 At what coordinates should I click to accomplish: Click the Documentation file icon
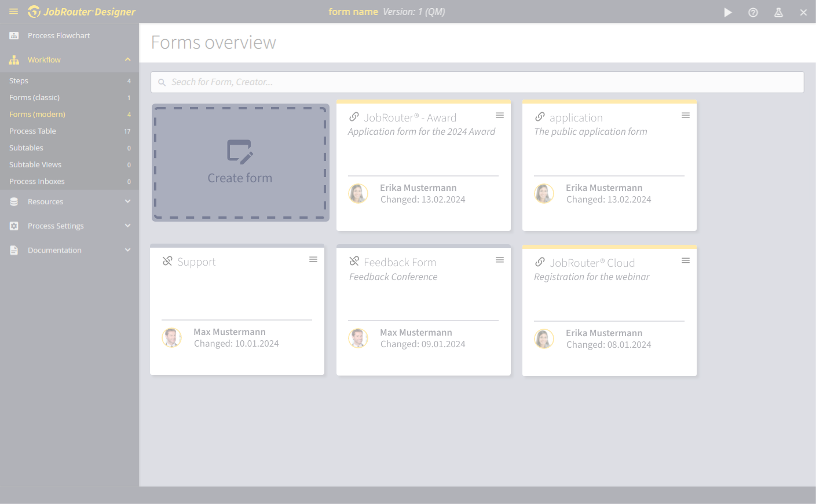pos(14,251)
